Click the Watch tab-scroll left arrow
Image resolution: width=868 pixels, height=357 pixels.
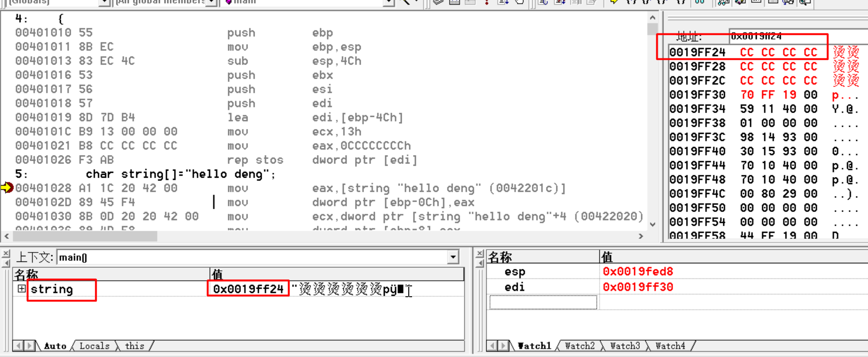tap(493, 346)
